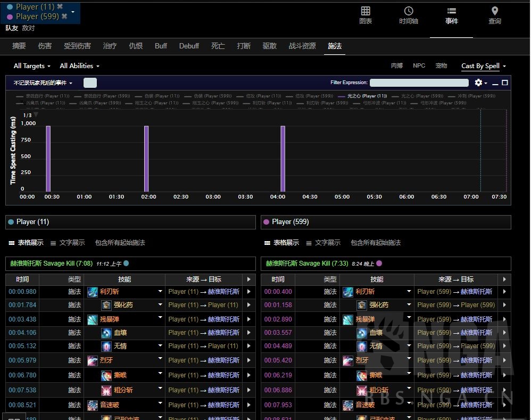Click 包含所有起始施法 in the left panel
Screen dimensions: 531x420
[x=120, y=243]
